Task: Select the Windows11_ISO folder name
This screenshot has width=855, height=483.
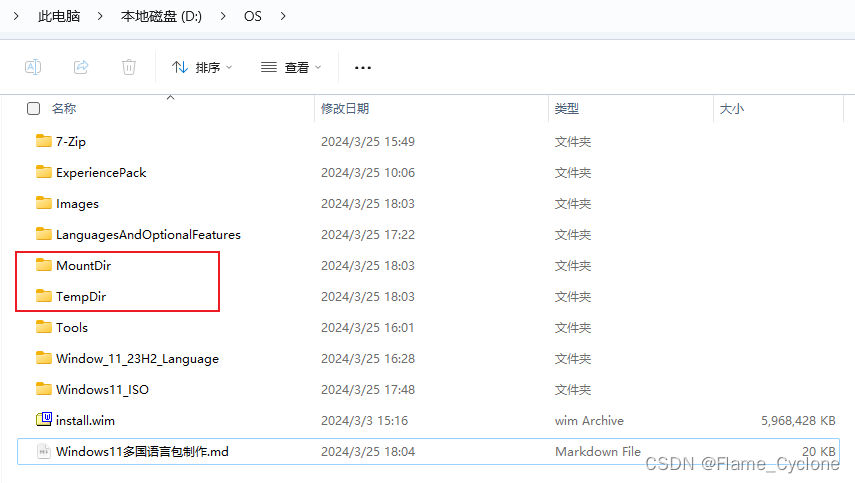Action: (103, 390)
